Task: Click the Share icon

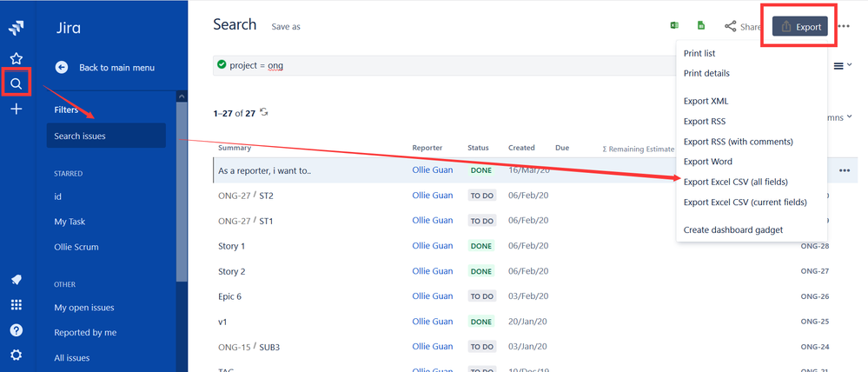Action: (x=731, y=26)
